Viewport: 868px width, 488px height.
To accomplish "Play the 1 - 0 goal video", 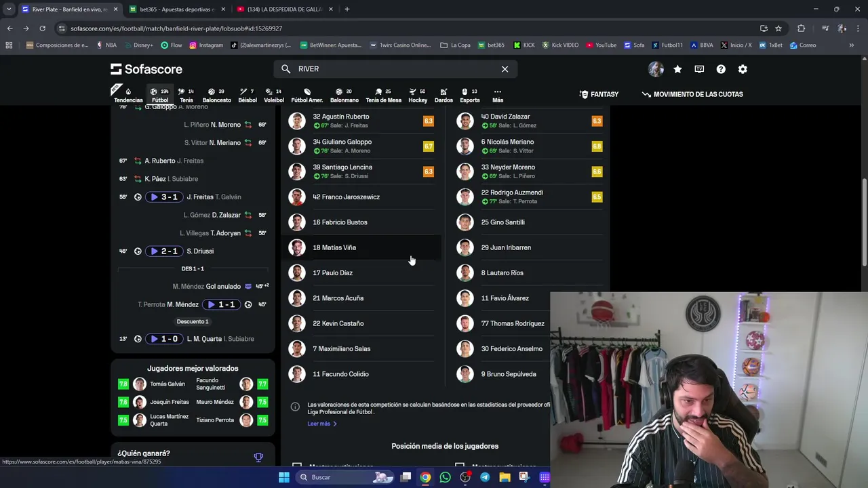I will pos(165,339).
